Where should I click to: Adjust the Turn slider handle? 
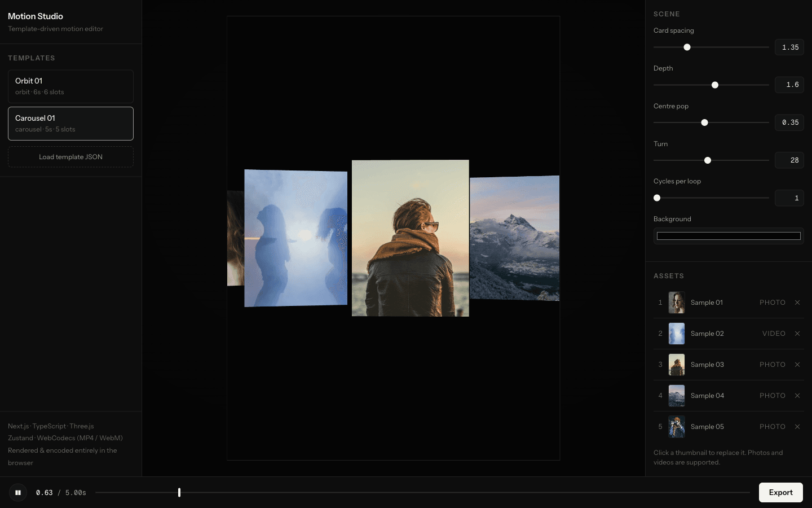[x=708, y=160]
